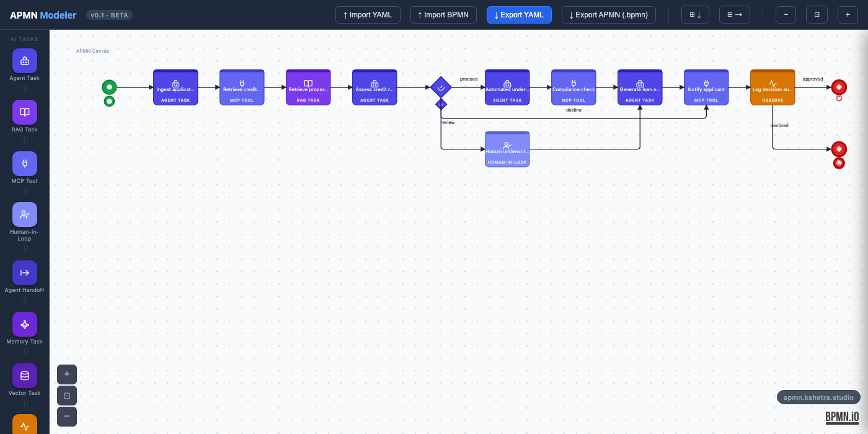Screen dimensions: 868x434
Task: Click the blue Export YAML button
Action: (x=519, y=15)
